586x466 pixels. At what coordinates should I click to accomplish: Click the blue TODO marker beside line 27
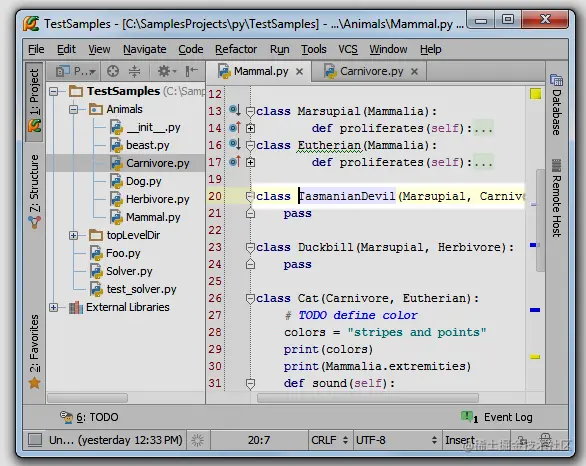tap(535, 310)
